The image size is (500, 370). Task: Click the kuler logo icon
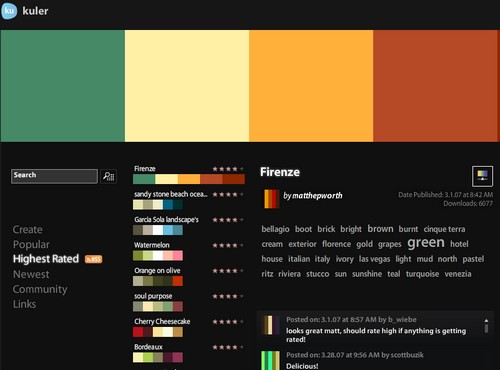click(x=9, y=11)
